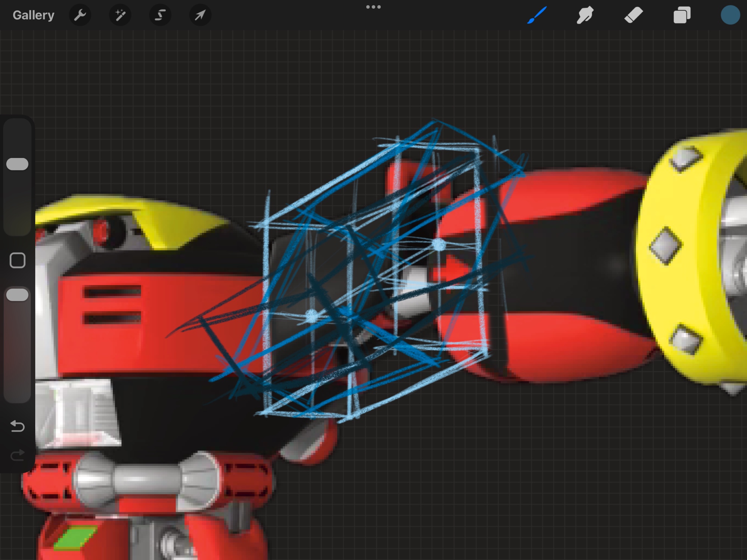This screenshot has width=747, height=560.
Task: Tap the lower opacity slider track
Action: [x=18, y=355]
